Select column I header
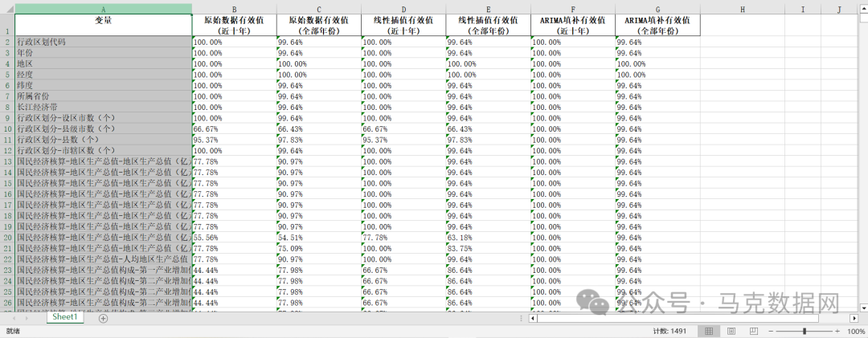This screenshot has height=338, width=868. tap(803, 9)
